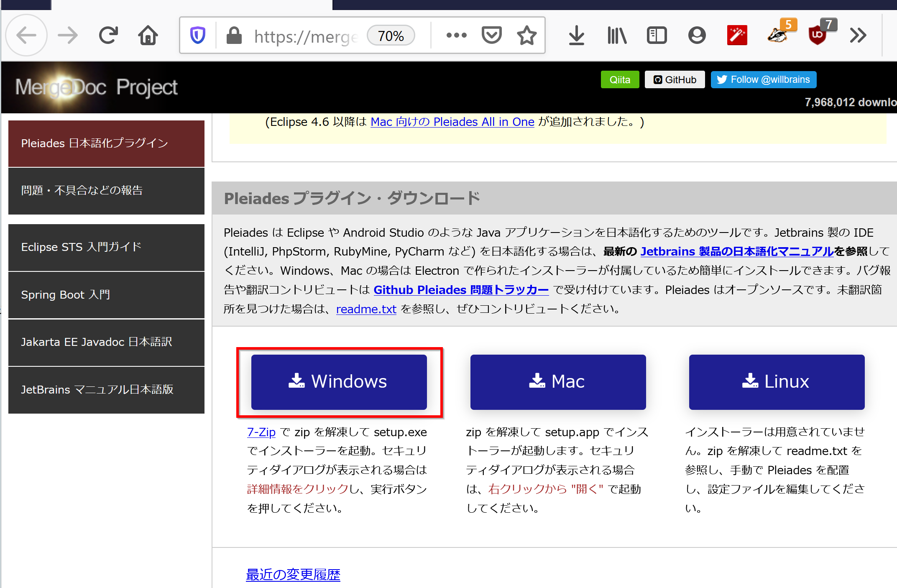Open the library bookmarks and history
The height and width of the screenshot is (588, 897).
[x=617, y=35]
